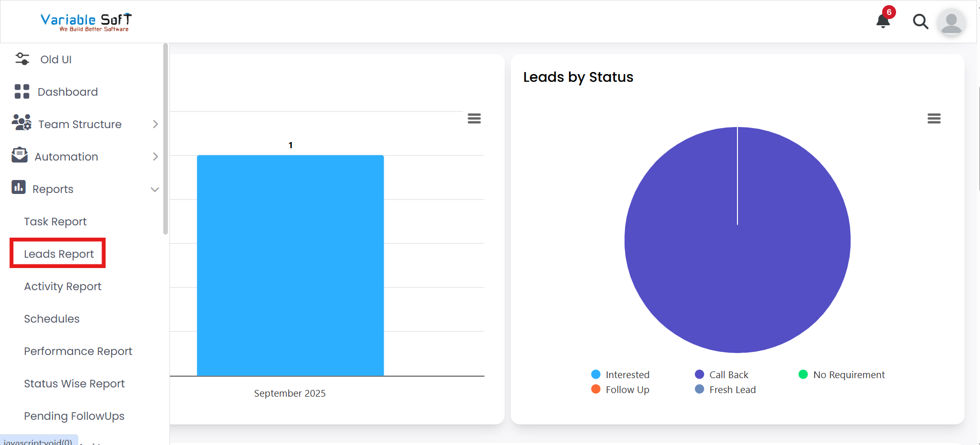Screen dimensions: 980x445
Task: Expand the Team Structure submenu chevron
Action: pos(155,123)
